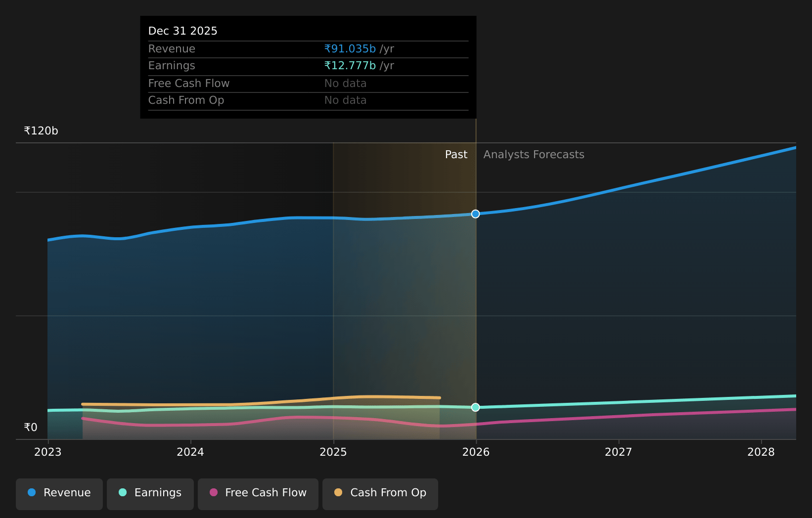
Task: Click the ₹120b y-axis label
Action: point(41,131)
